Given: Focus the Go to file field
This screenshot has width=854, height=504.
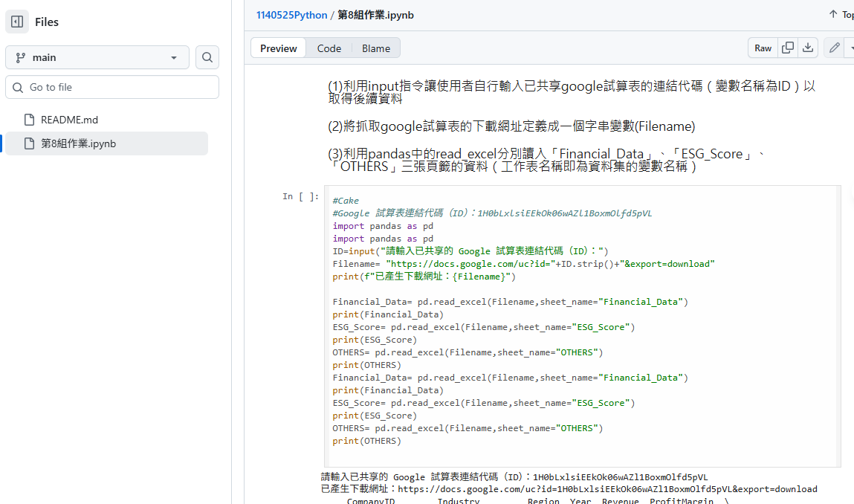Looking at the screenshot, I should [112, 87].
